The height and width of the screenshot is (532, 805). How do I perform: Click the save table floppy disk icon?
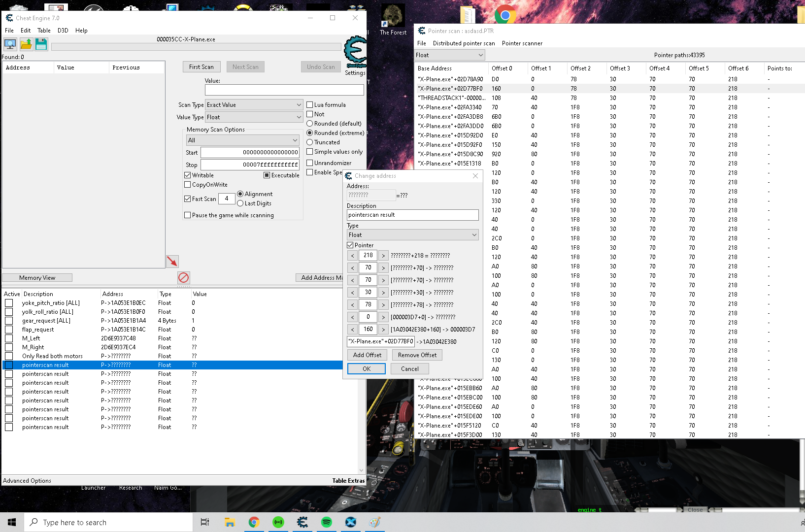point(41,44)
